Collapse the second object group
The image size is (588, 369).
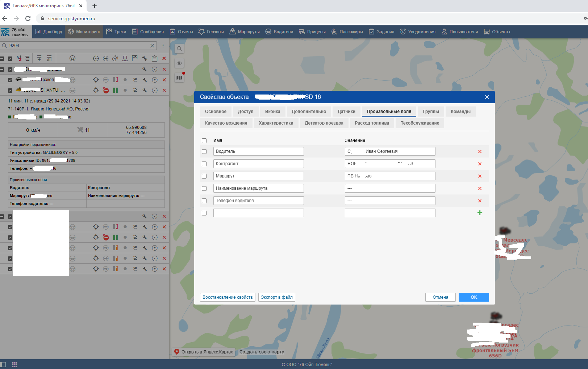click(2, 217)
